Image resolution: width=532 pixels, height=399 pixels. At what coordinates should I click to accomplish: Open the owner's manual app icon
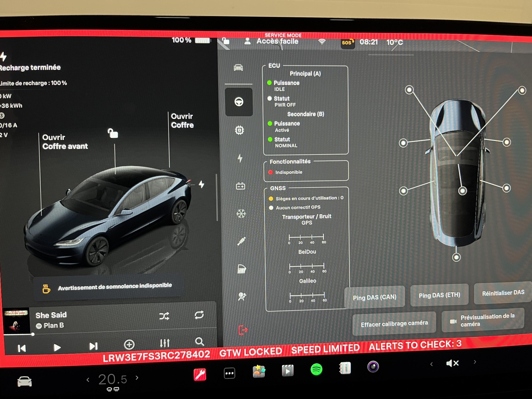345,368
